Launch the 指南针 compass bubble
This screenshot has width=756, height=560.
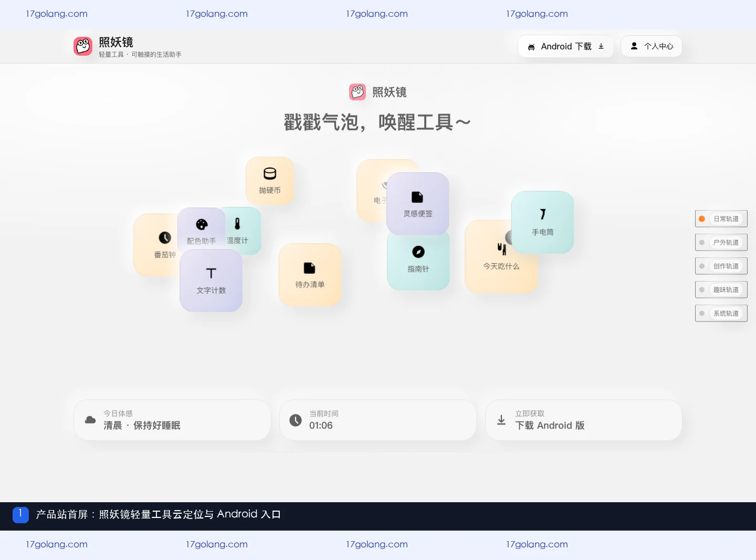pos(418,262)
